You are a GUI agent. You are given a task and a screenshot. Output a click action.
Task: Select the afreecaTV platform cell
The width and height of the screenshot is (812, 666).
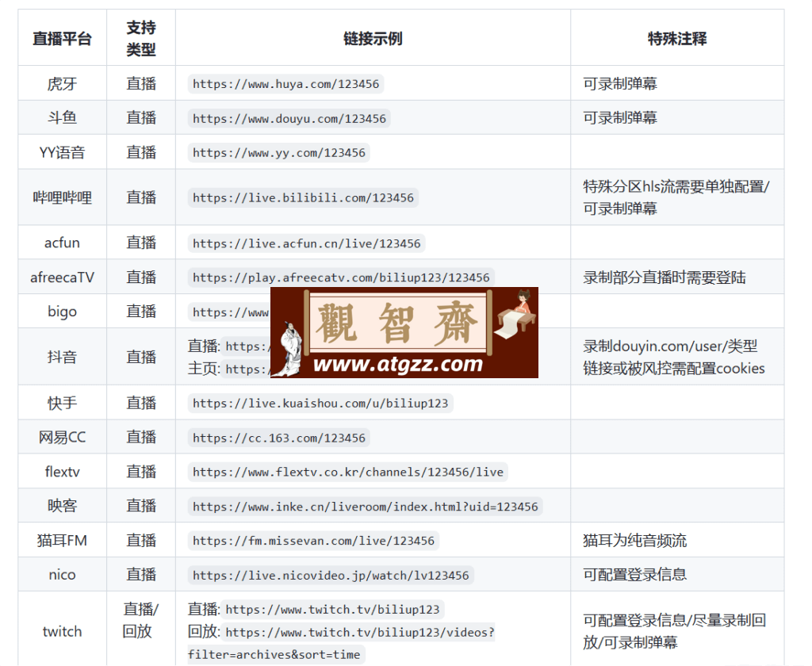62,277
